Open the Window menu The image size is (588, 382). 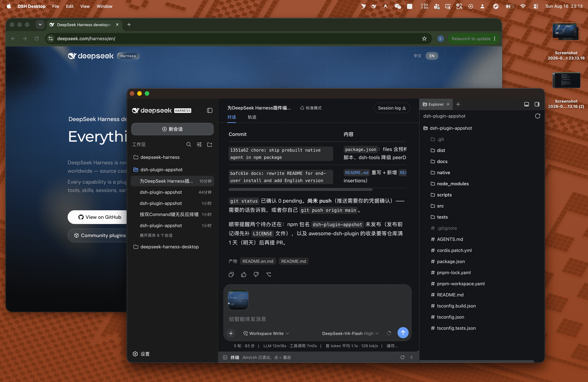coord(104,6)
